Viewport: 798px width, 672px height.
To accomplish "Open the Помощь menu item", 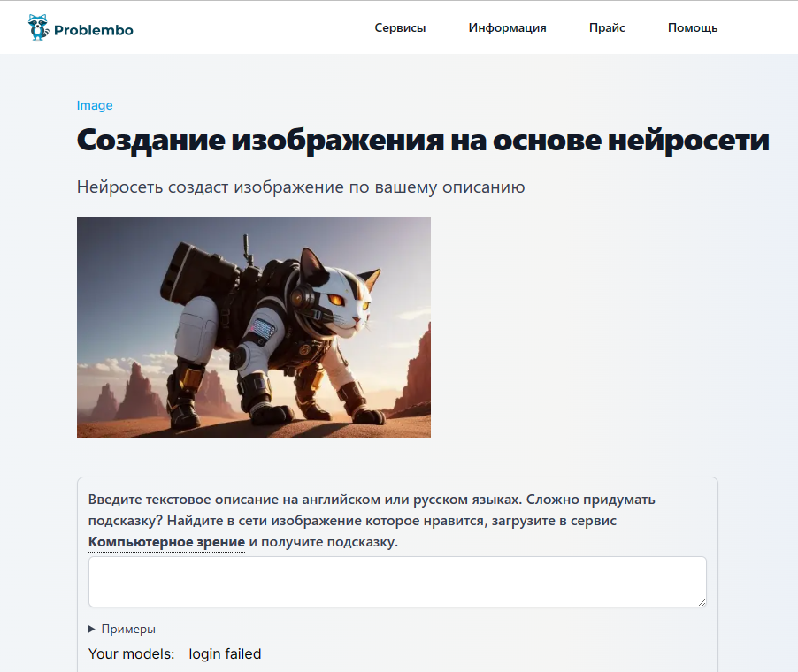I will point(693,28).
